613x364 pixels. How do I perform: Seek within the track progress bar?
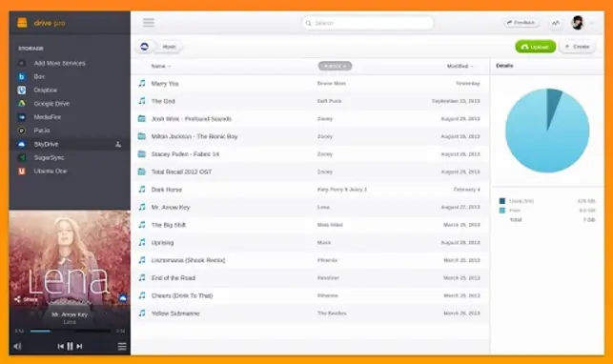pos(71,331)
